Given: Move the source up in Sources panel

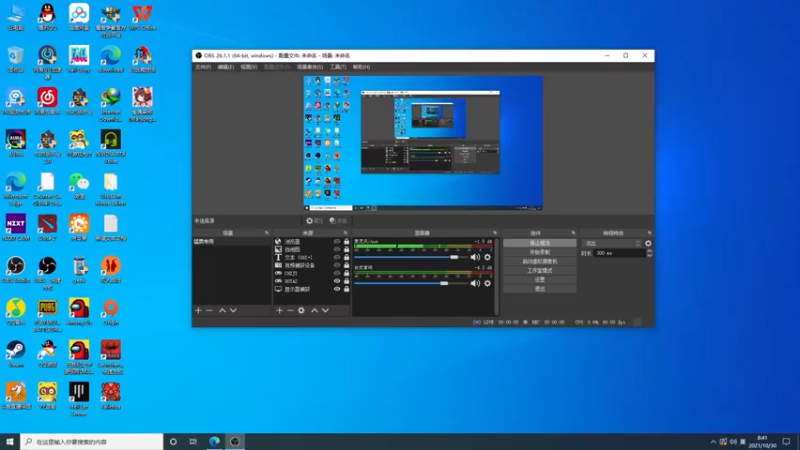Looking at the screenshot, I should tap(314, 310).
